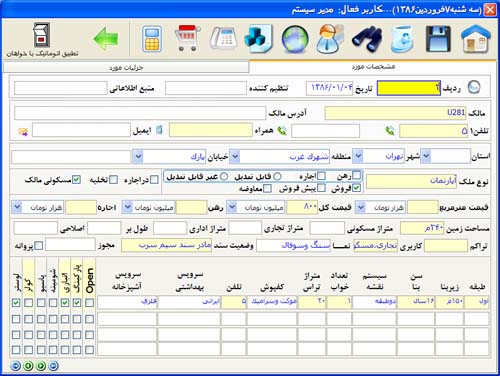The height and width of the screenshot is (376, 500).
Task: Check Open checkbox in first row
Action: click(89, 303)
